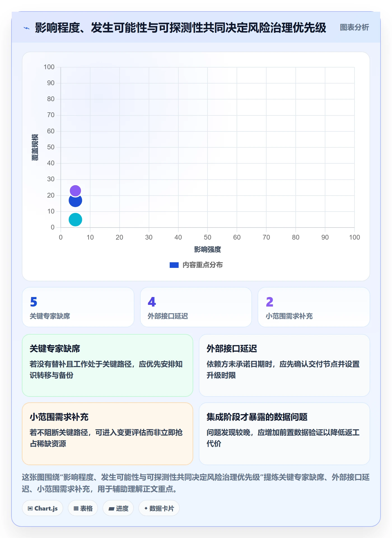The image size is (392, 538).
Task: Click the purple bubble on the chart
Action: (75, 191)
